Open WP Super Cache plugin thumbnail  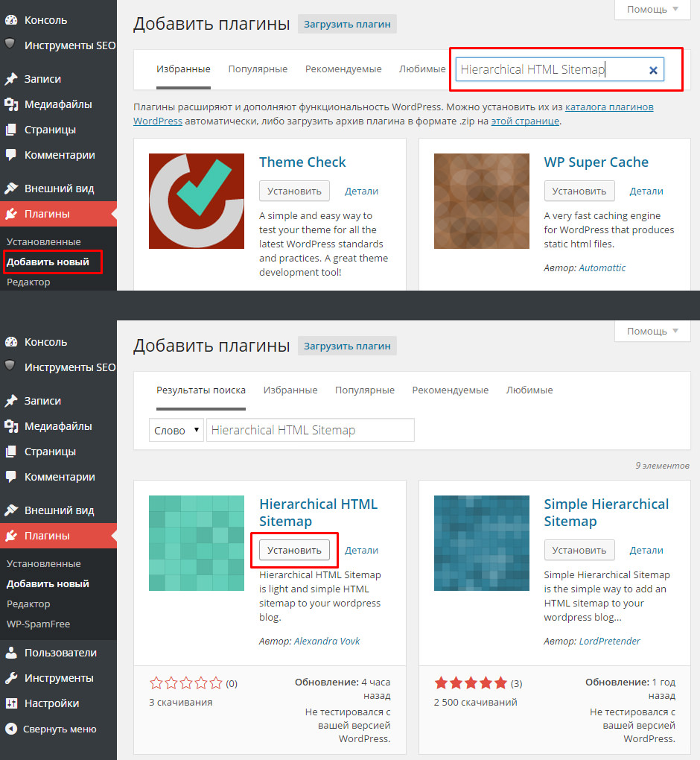pos(482,201)
